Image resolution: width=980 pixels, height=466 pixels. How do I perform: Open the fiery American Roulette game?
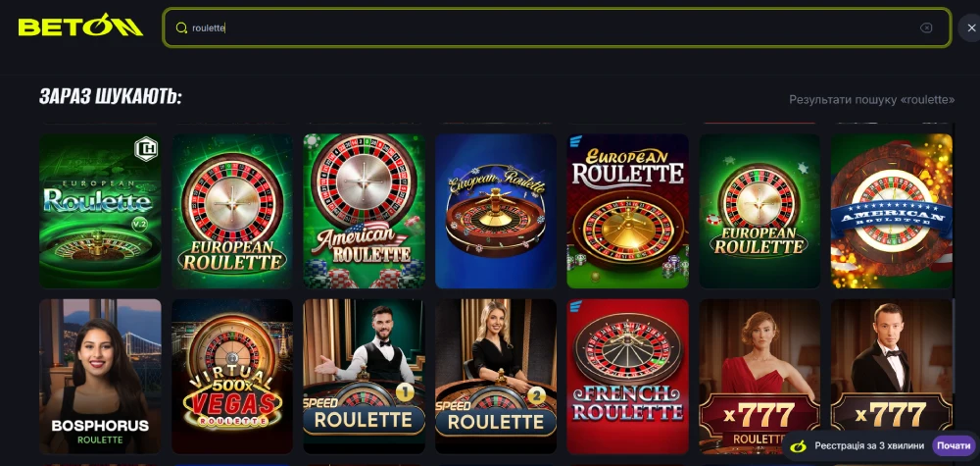[x=891, y=211]
